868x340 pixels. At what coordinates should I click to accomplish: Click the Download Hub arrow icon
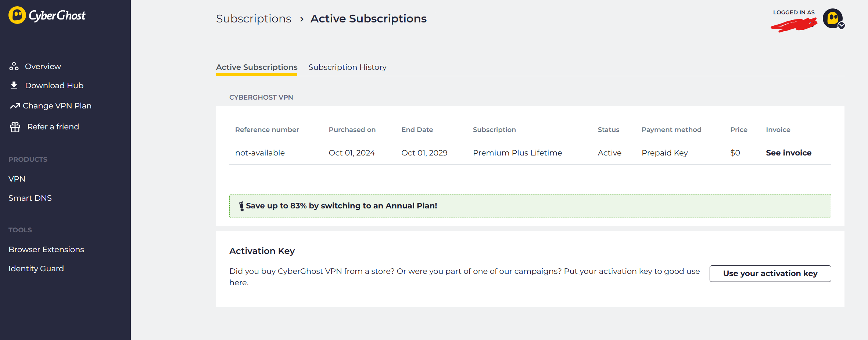point(14,85)
